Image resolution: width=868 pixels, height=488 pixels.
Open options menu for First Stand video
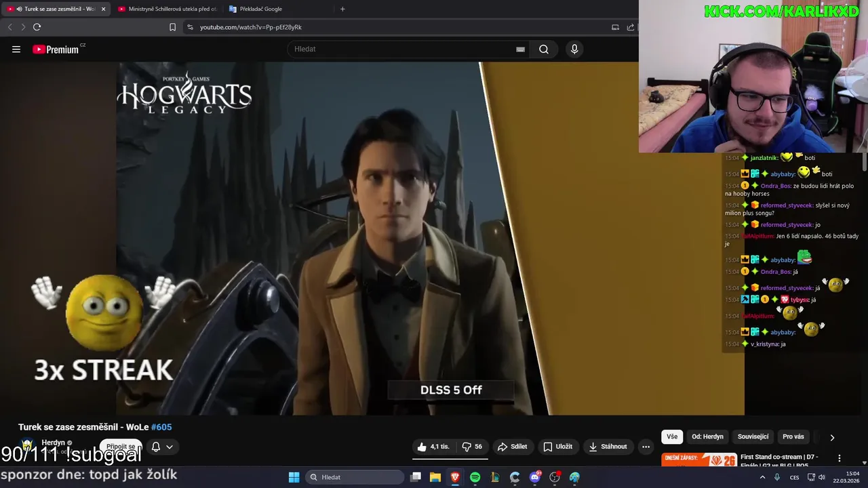click(840, 458)
